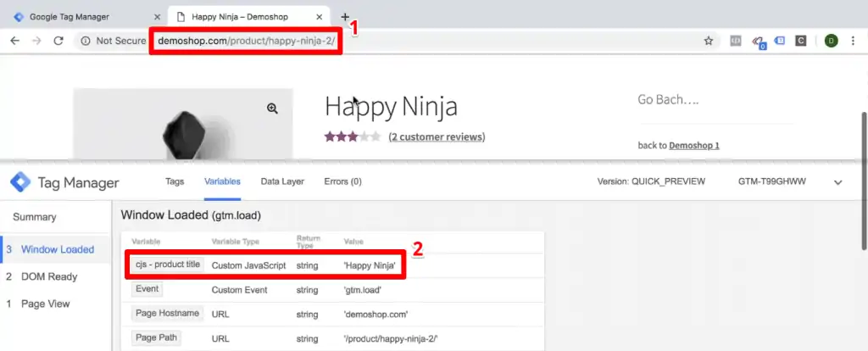Bookmark this page with the star icon
The image size is (868, 351).
click(708, 41)
